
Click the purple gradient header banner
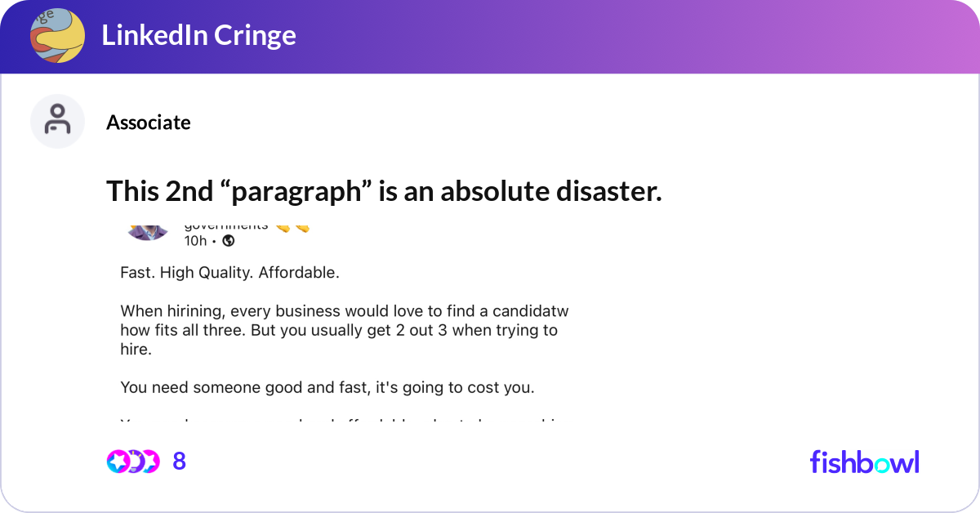coord(490,37)
